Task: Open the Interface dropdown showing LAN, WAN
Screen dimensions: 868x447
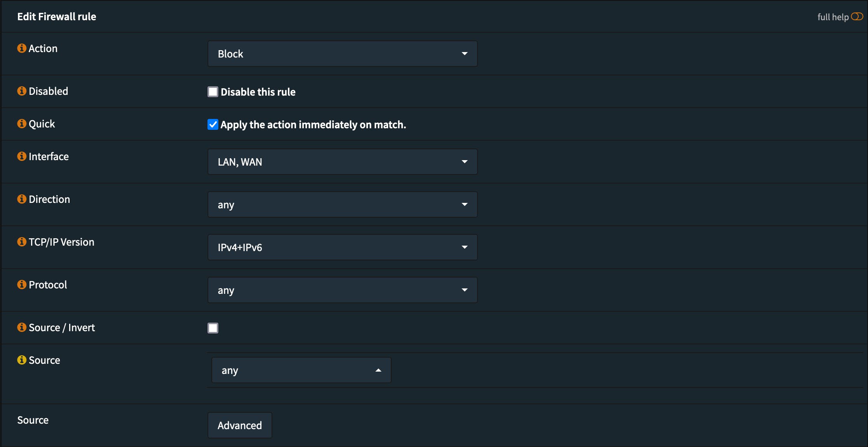Action: (342, 162)
